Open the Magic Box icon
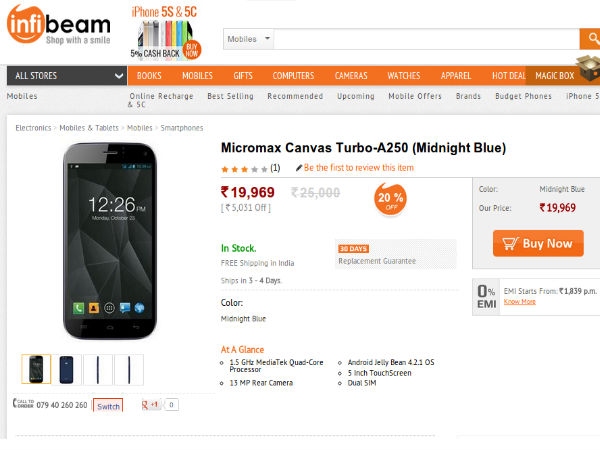 pos(589,68)
